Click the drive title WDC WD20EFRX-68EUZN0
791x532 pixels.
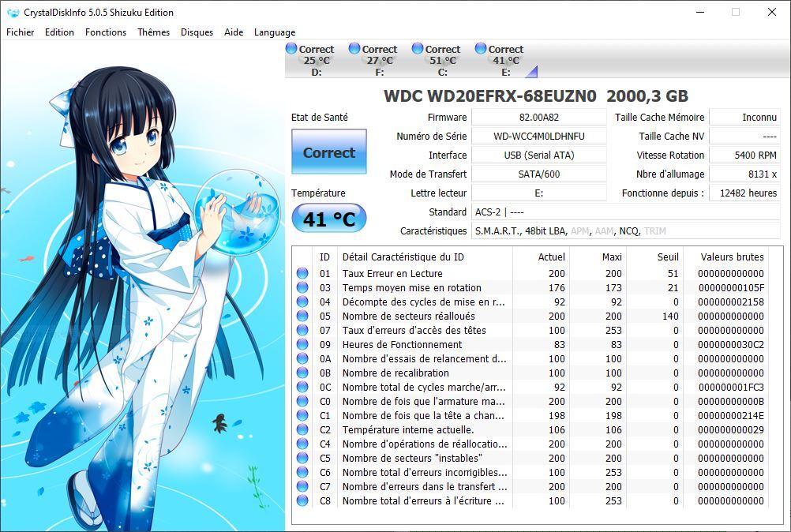489,96
